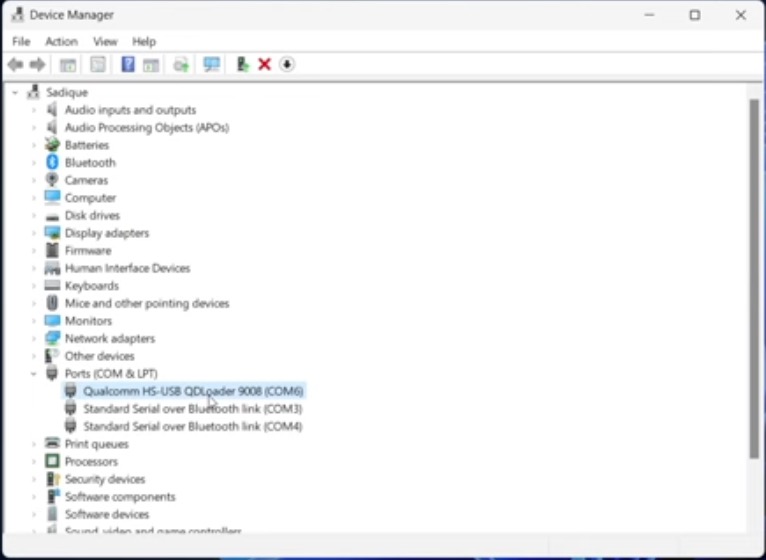Select the Ports (COM & LPT) label
766x560 pixels.
pyautogui.click(x=111, y=373)
